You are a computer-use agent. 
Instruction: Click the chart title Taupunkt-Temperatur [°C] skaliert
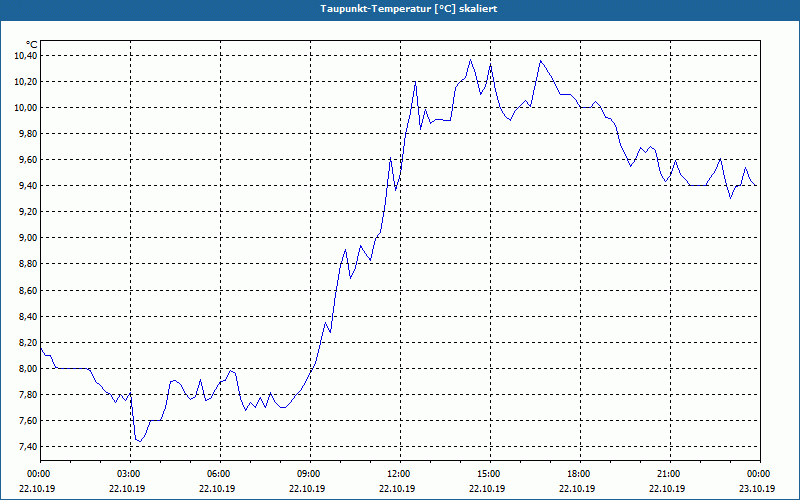[x=409, y=9]
